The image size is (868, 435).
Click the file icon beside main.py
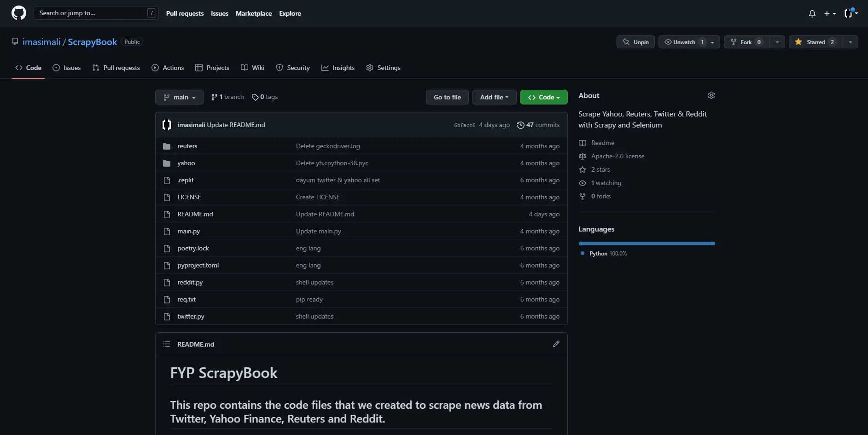(167, 231)
